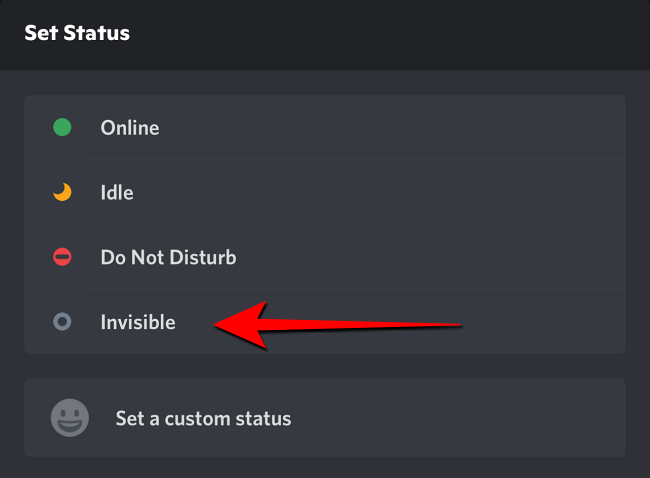Click the gap between status list and custom status
Viewport: 650px width, 478px height.
[x=325, y=366]
